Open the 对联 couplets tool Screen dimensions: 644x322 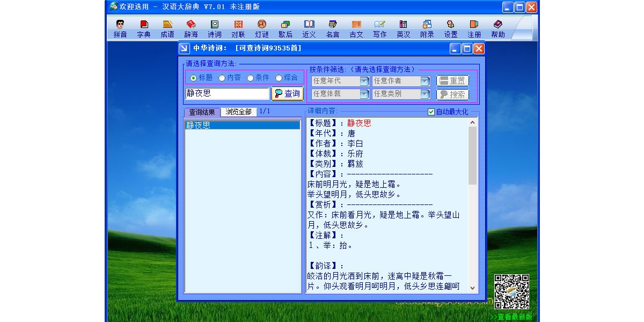point(238,29)
